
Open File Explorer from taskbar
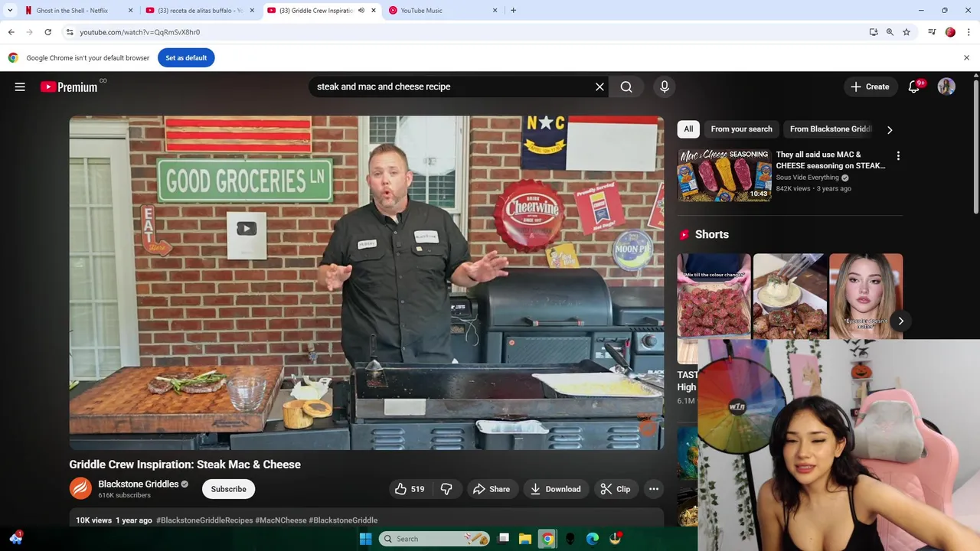point(525,539)
